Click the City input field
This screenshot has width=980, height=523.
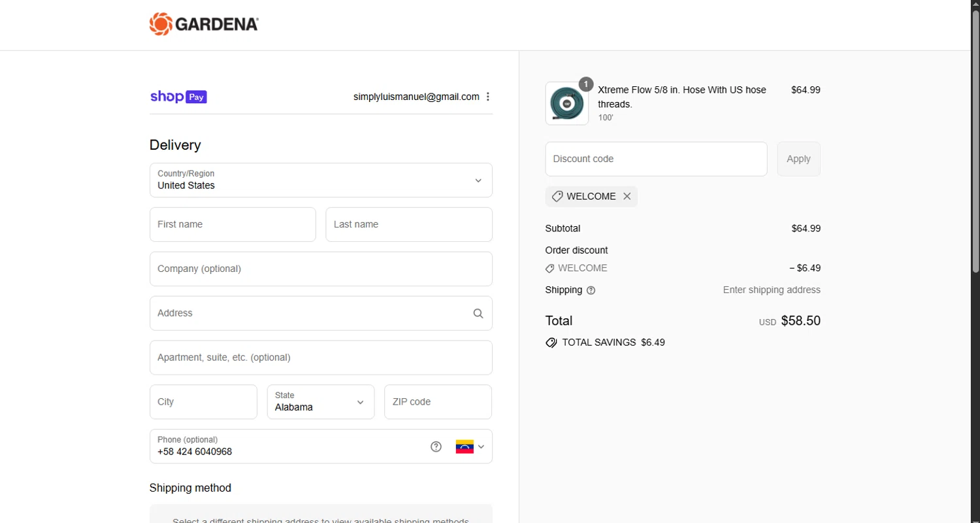[x=203, y=401]
